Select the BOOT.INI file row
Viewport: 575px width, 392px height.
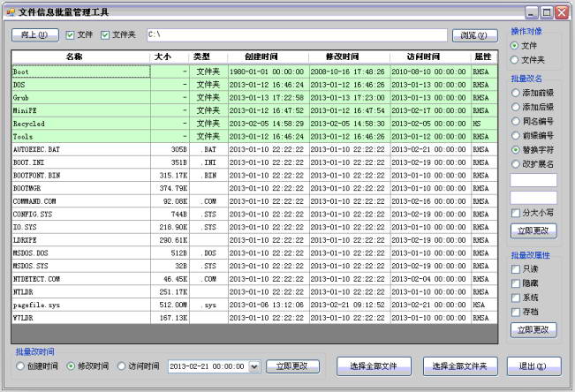[x=254, y=162]
